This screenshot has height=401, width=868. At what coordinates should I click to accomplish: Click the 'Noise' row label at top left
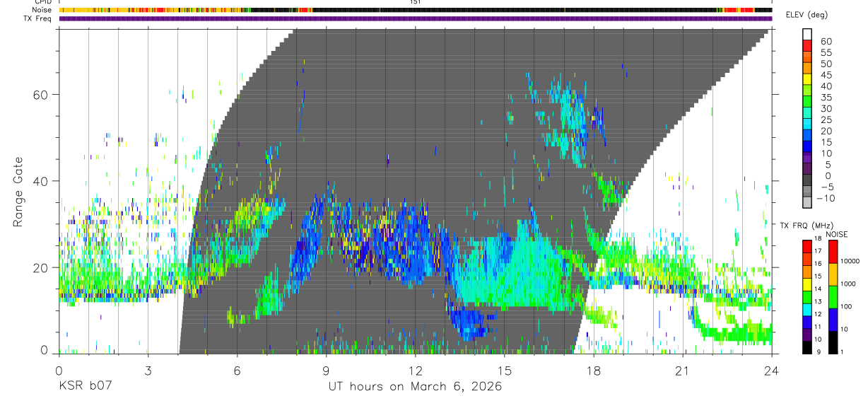[x=42, y=10]
